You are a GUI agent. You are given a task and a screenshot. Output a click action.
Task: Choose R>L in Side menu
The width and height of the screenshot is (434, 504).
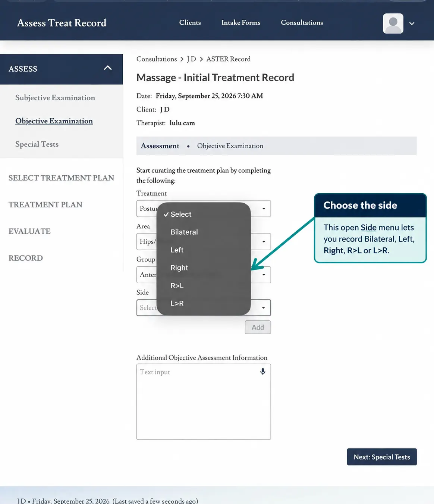point(204,285)
